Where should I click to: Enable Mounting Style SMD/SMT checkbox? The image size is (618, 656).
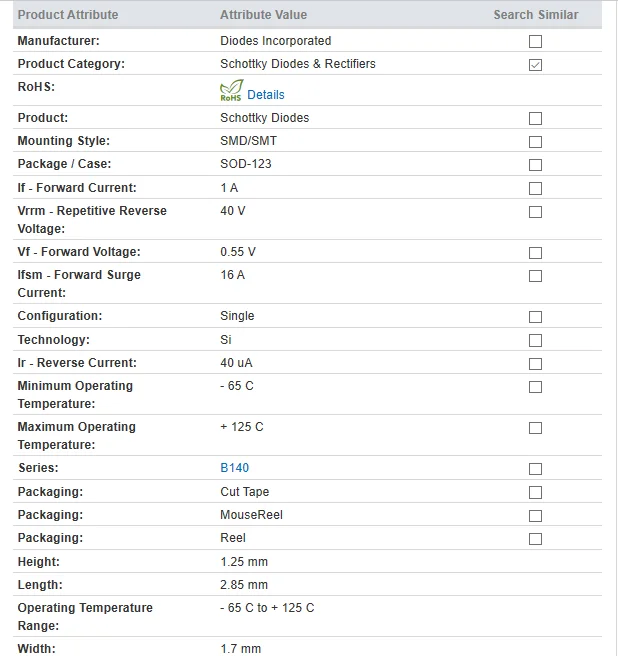[535, 142]
